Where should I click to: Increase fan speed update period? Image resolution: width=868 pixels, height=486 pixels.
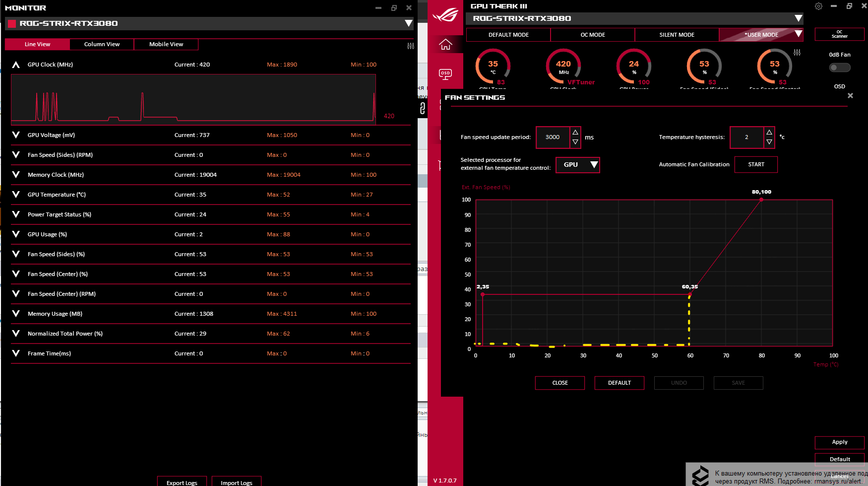(x=575, y=132)
